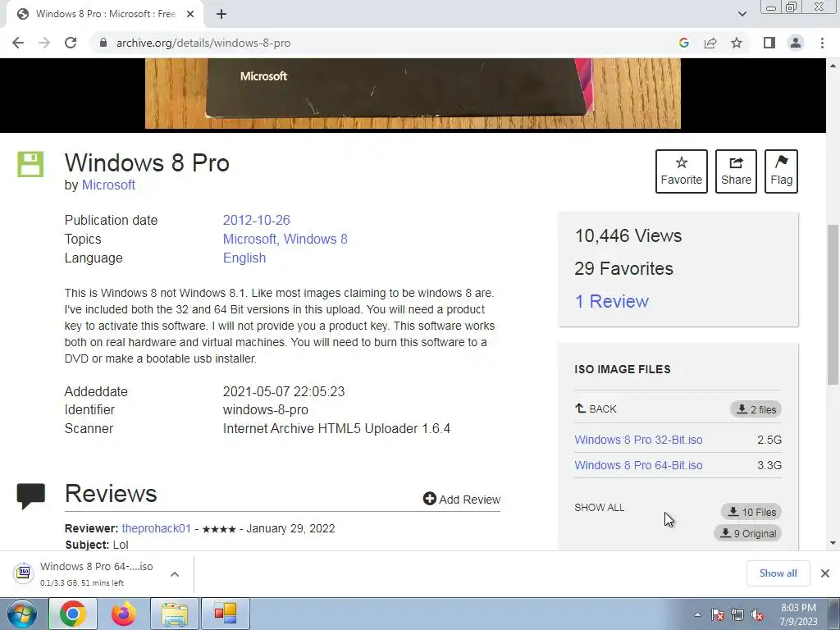Download 9 Original files
This screenshot has height=630, width=840.
click(748, 533)
